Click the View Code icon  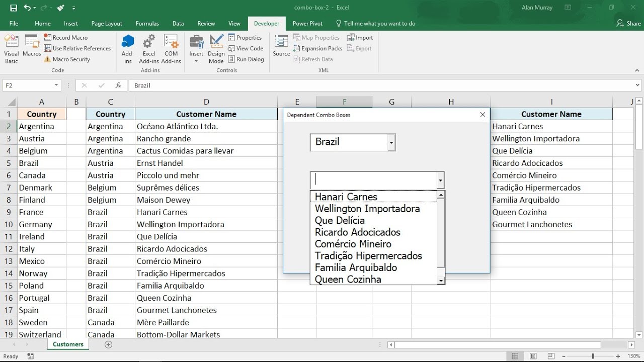click(246, 48)
